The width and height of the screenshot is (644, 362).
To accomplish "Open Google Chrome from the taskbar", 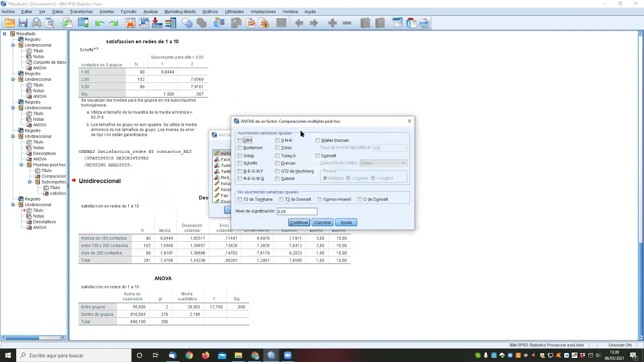I will (x=189, y=355).
